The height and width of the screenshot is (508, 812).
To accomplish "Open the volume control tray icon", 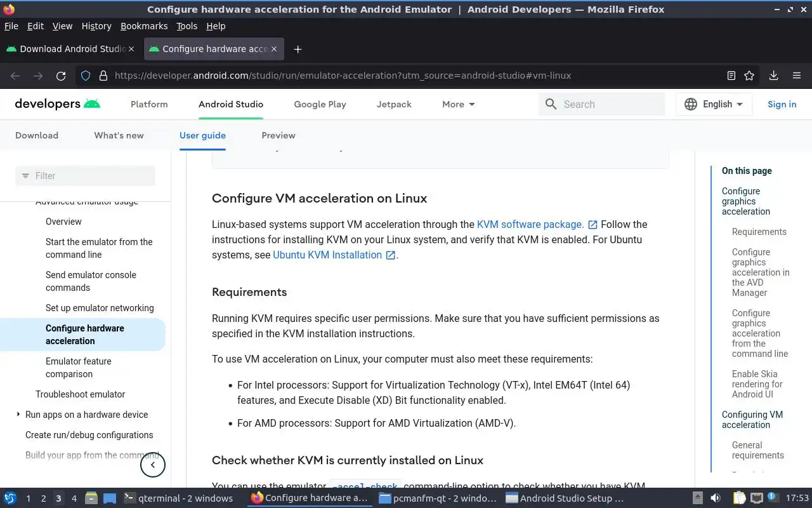I will (716, 498).
